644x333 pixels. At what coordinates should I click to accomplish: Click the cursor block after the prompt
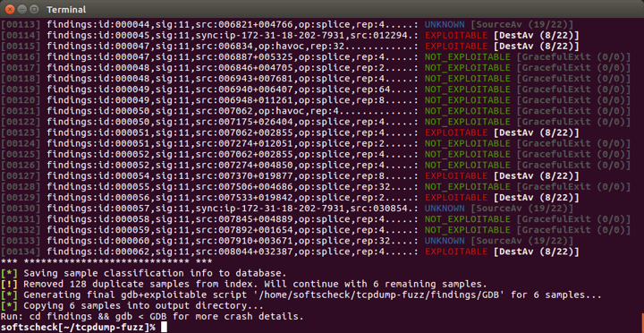(x=164, y=328)
